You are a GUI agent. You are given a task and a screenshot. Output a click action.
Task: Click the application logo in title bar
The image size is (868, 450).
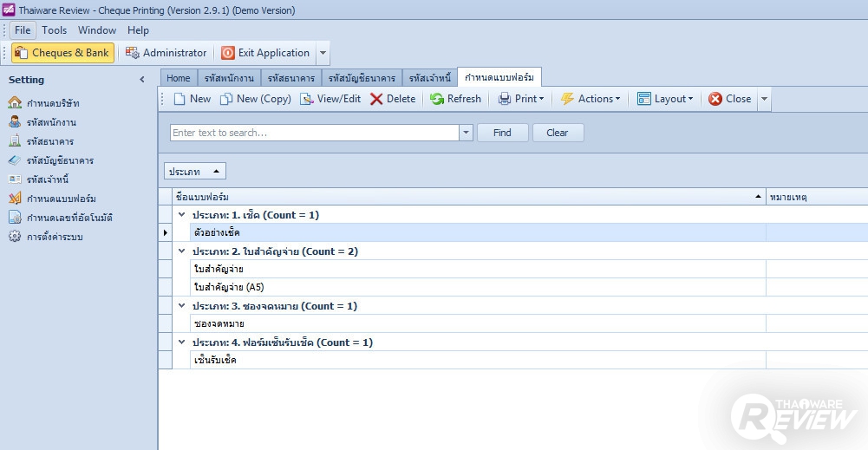pyautogui.click(x=9, y=10)
